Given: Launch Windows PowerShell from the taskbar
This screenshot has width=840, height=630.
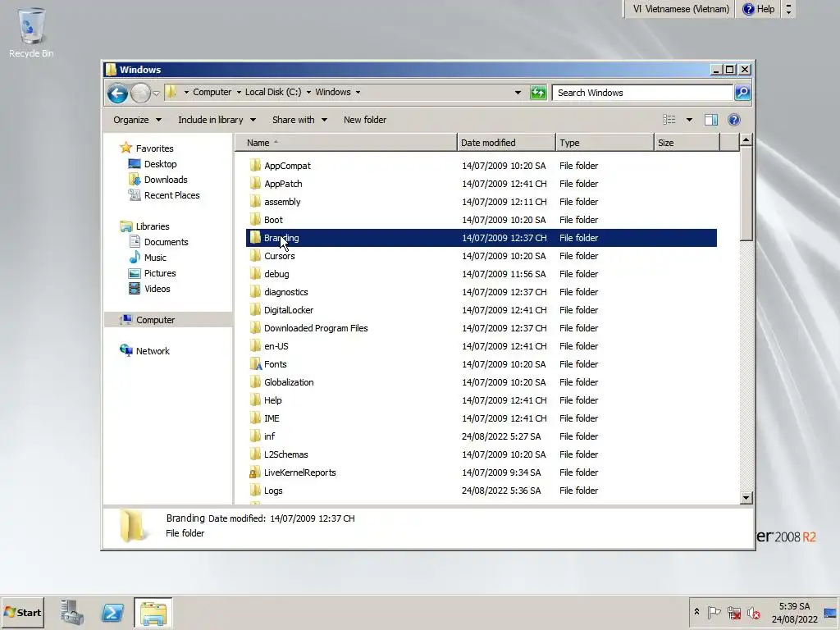Looking at the screenshot, I should click(x=112, y=612).
